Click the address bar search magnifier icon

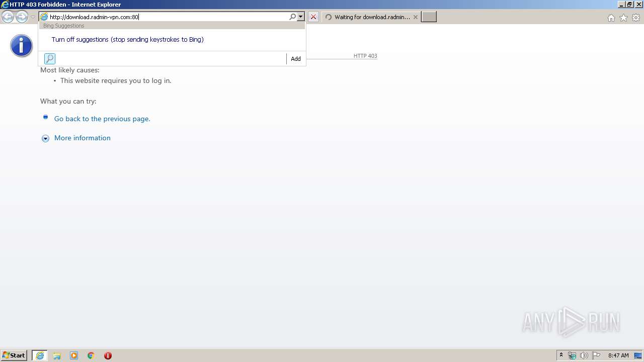[x=293, y=17]
